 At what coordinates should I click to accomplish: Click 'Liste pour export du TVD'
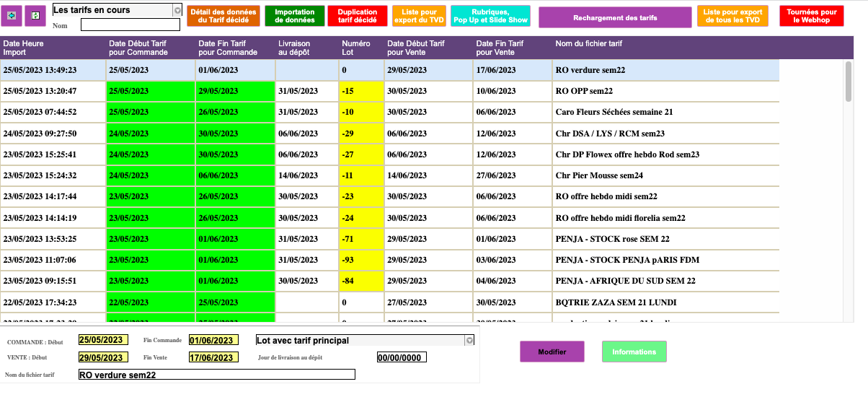tap(419, 16)
